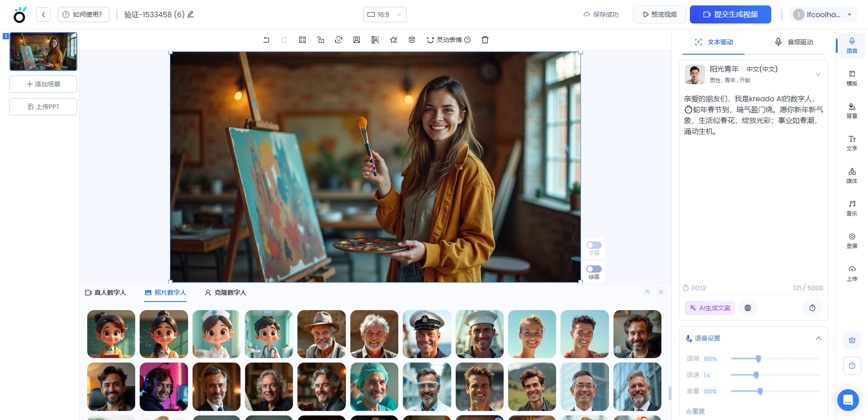Select the 克隆数字人 cloned avatar tab
The width and height of the screenshot is (868, 420).
(226, 293)
